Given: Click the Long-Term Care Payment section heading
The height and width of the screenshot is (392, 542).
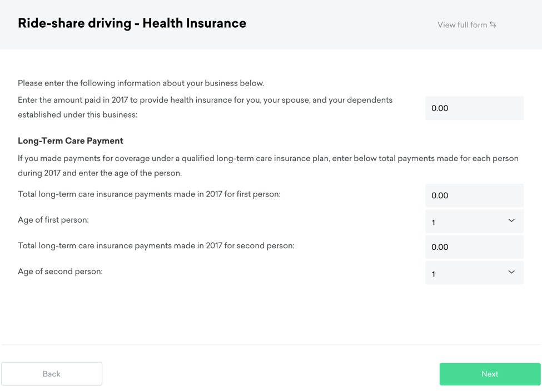Looking at the screenshot, I should point(71,141).
